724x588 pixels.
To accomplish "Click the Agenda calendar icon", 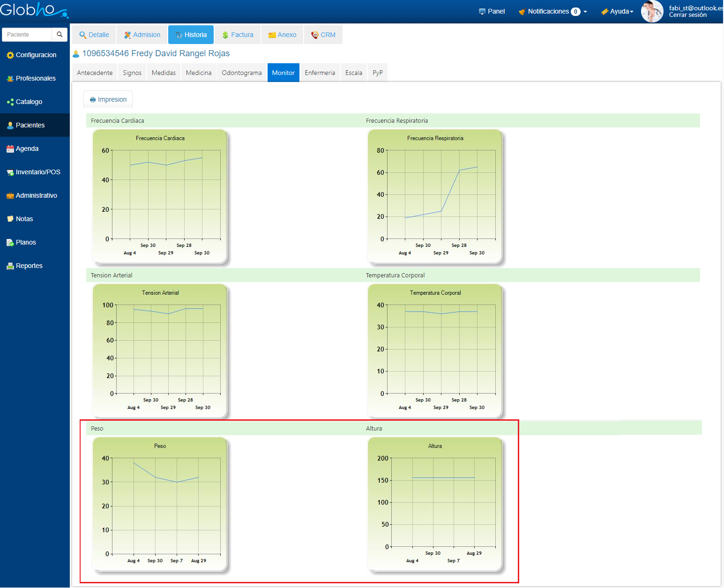I will point(10,149).
